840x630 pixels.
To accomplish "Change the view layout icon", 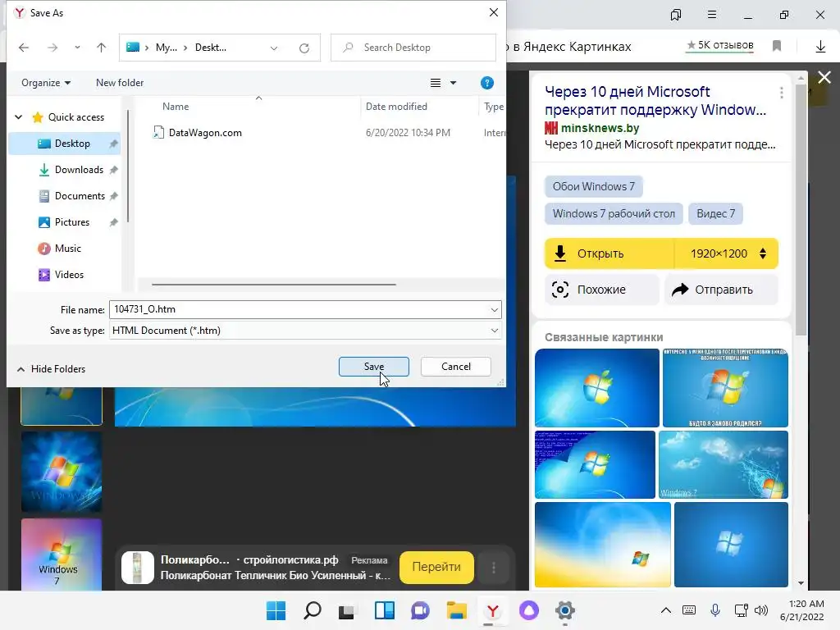I will (x=436, y=83).
